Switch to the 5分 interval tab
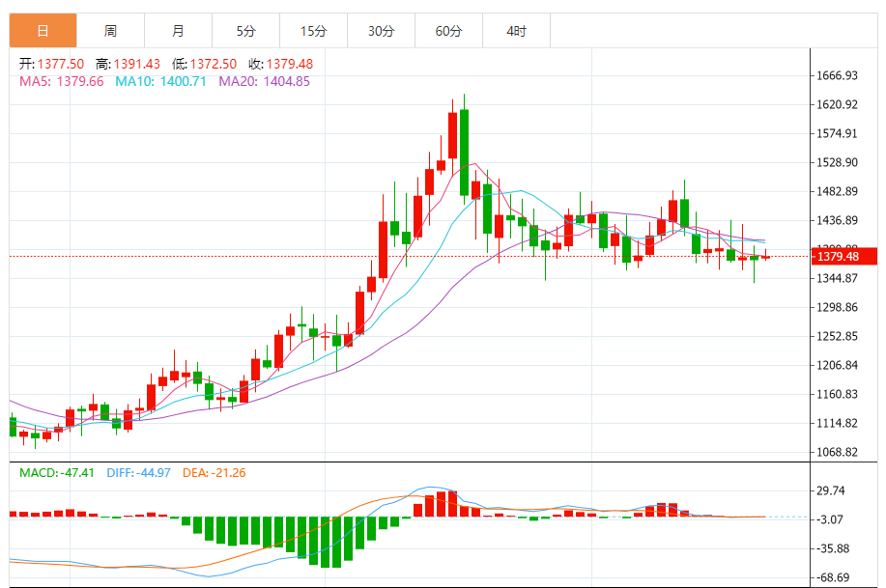Image resolution: width=886 pixels, height=588 pixels. click(x=245, y=31)
